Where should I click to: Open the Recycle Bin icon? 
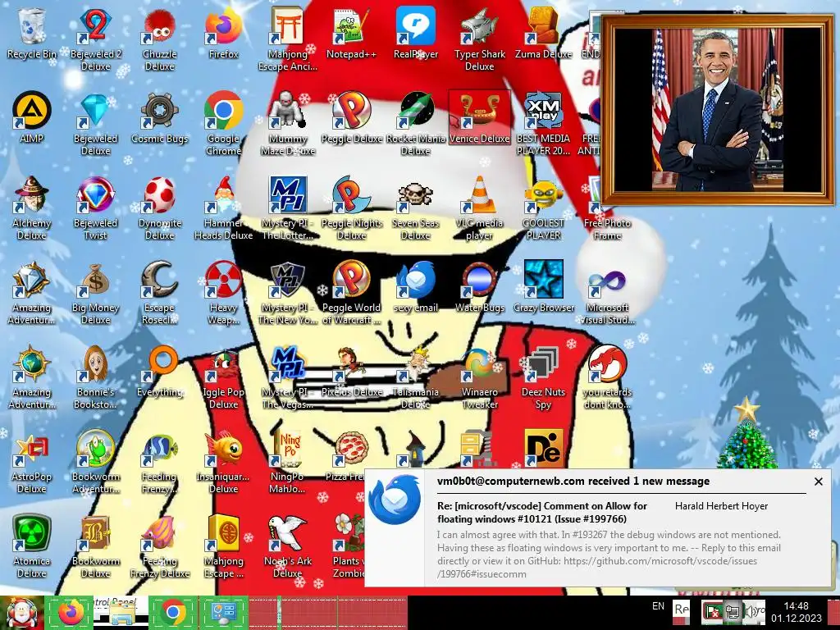(31, 33)
